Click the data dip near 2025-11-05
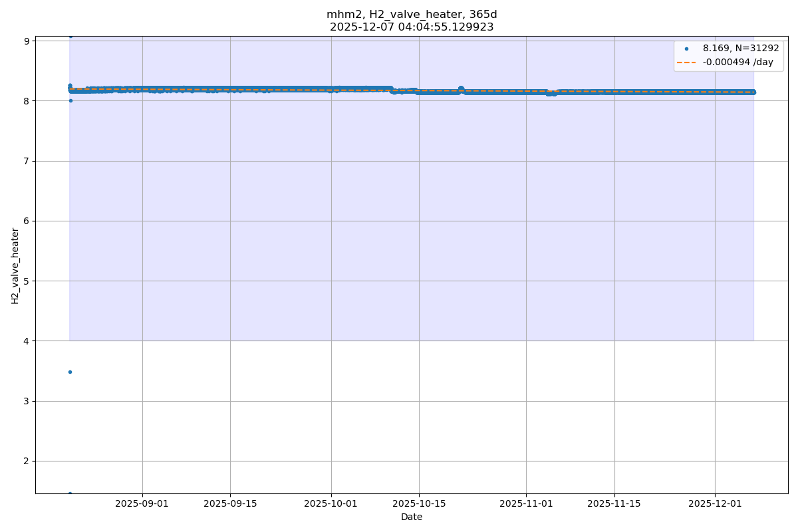 (x=551, y=93)
